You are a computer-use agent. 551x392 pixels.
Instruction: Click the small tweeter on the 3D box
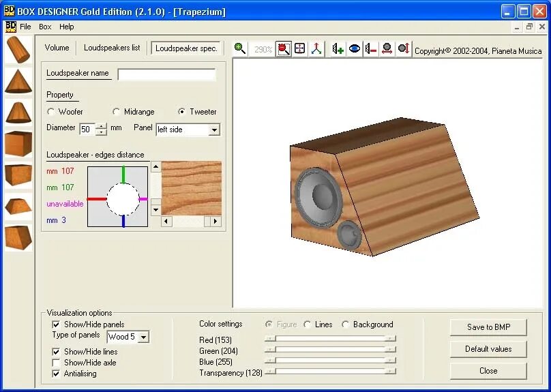tap(349, 235)
